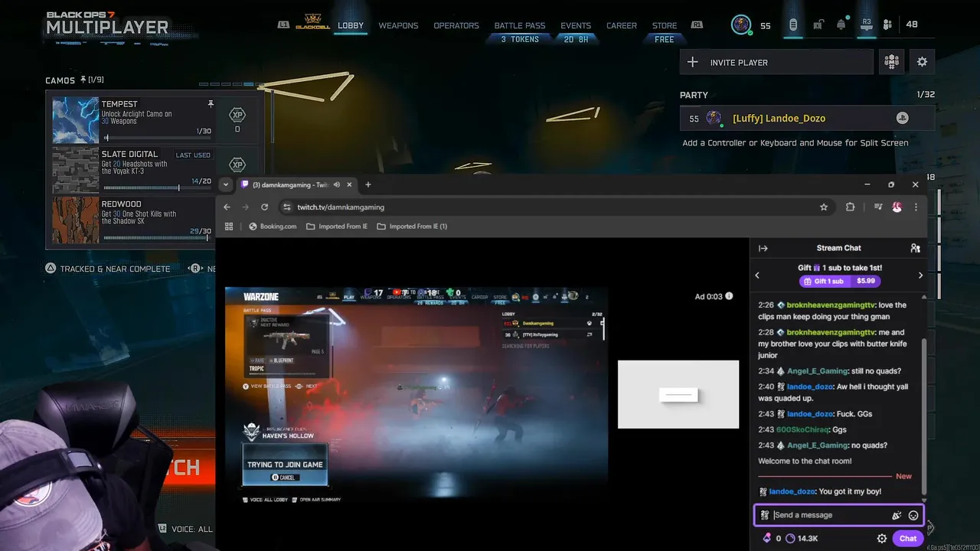
Task: Open the Ad info icon
Action: [729, 296]
